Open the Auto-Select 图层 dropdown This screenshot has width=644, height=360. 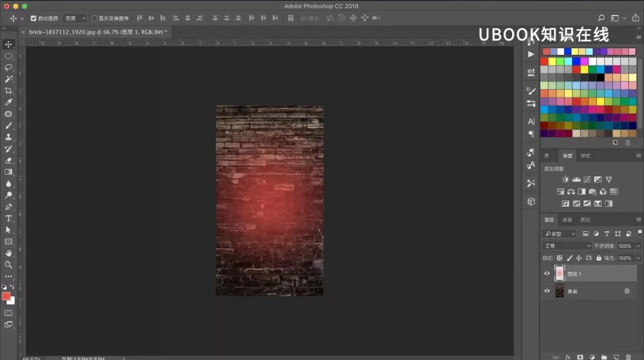(75, 18)
